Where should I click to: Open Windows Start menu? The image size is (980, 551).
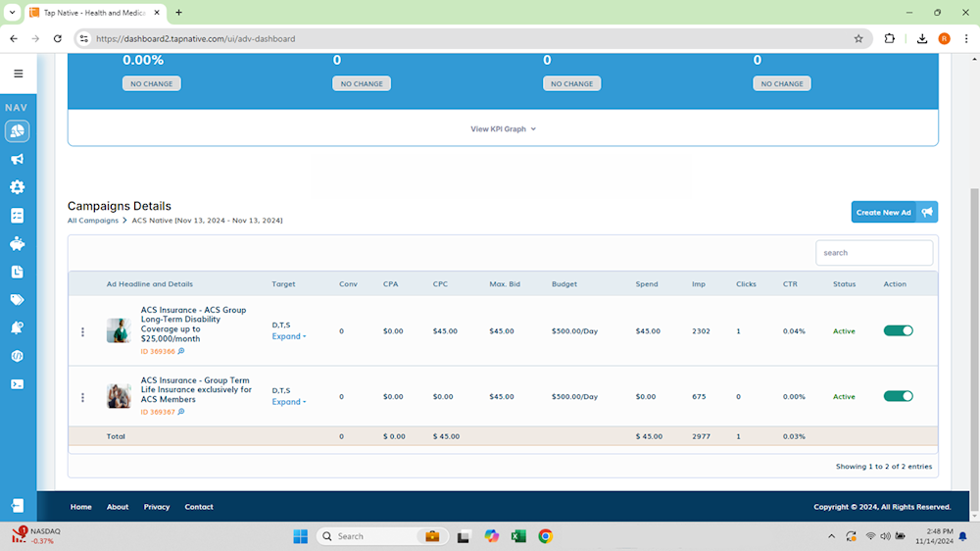tap(301, 536)
